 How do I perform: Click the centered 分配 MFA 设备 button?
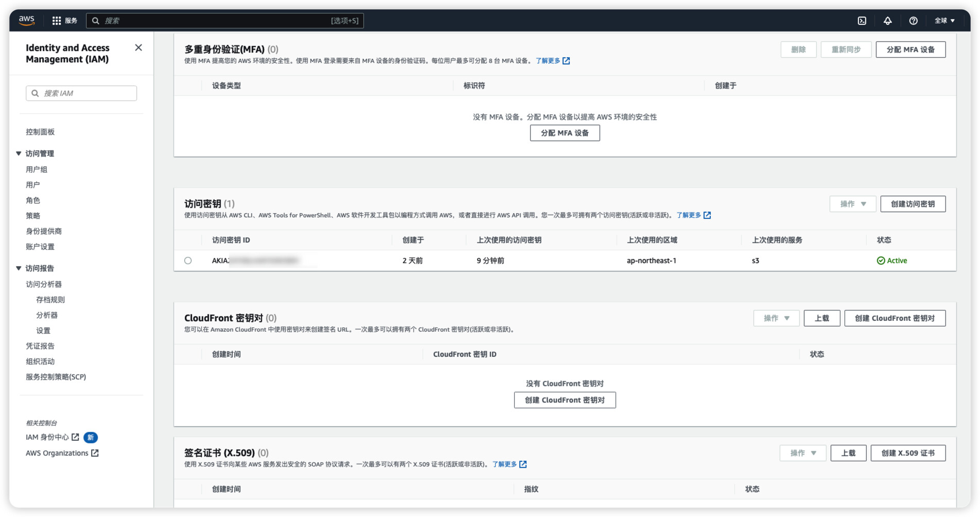(565, 133)
